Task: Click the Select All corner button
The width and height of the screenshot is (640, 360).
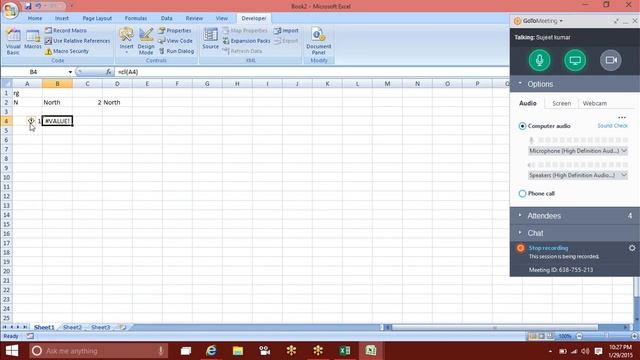Action: [x=6, y=84]
